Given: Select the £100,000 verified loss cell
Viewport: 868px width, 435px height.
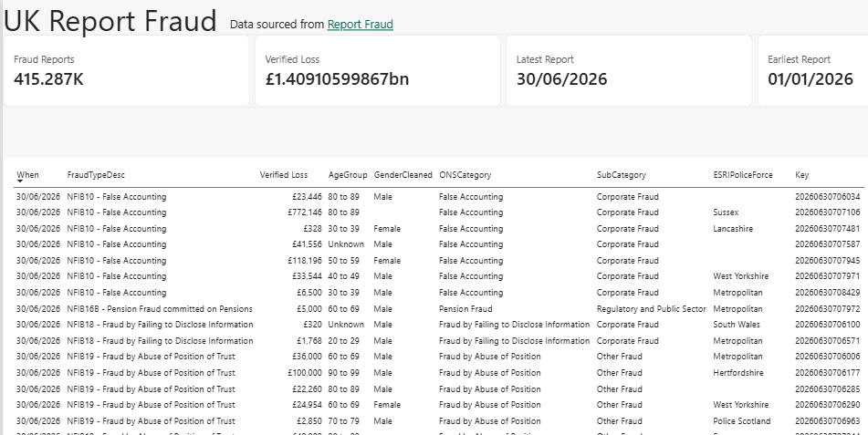Looking at the screenshot, I should click(305, 373).
